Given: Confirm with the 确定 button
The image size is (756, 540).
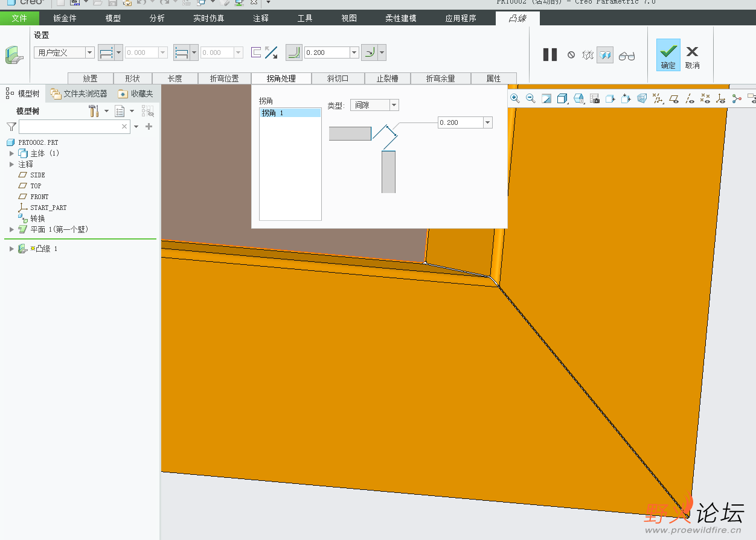Looking at the screenshot, I should [x=668, y=55].
